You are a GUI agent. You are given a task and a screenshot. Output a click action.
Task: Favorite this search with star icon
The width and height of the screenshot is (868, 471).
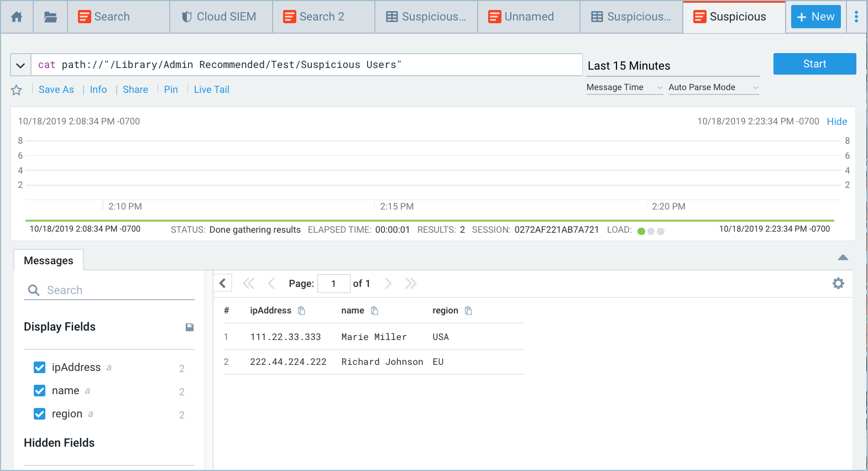(x=17, y=90)
